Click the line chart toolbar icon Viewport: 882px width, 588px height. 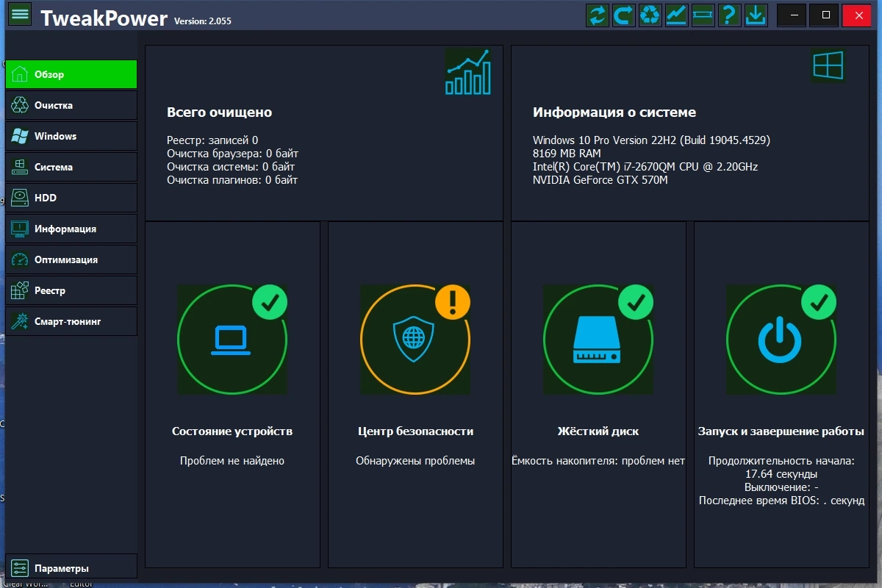677,15
